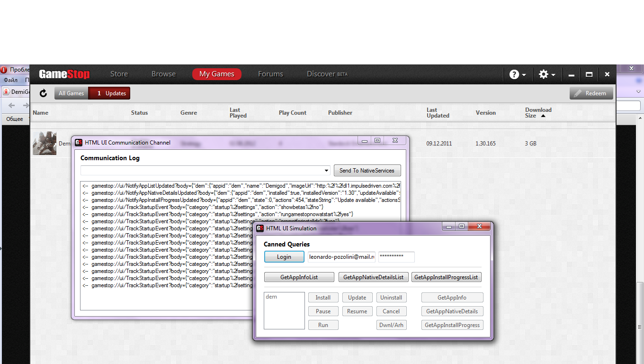Sort by Last Updated column

tap(438, 113)
